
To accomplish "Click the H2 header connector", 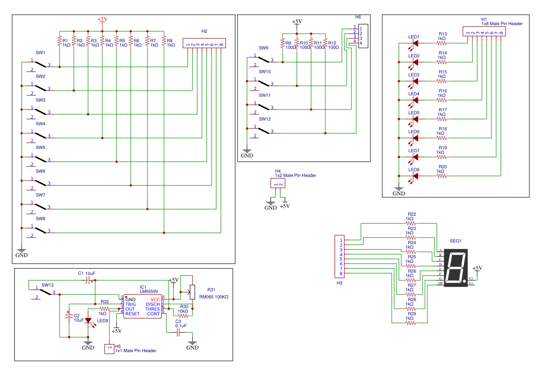I will click(204, 43).
